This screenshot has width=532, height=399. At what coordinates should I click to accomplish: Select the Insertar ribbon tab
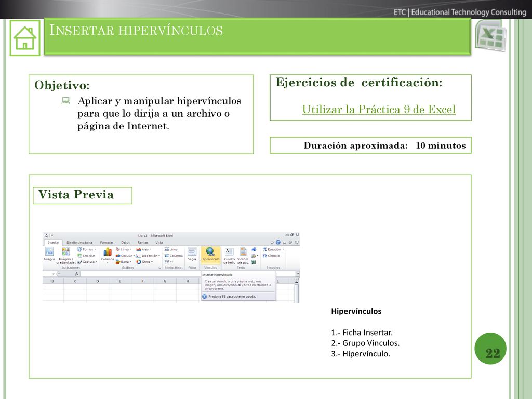(54, 242)
